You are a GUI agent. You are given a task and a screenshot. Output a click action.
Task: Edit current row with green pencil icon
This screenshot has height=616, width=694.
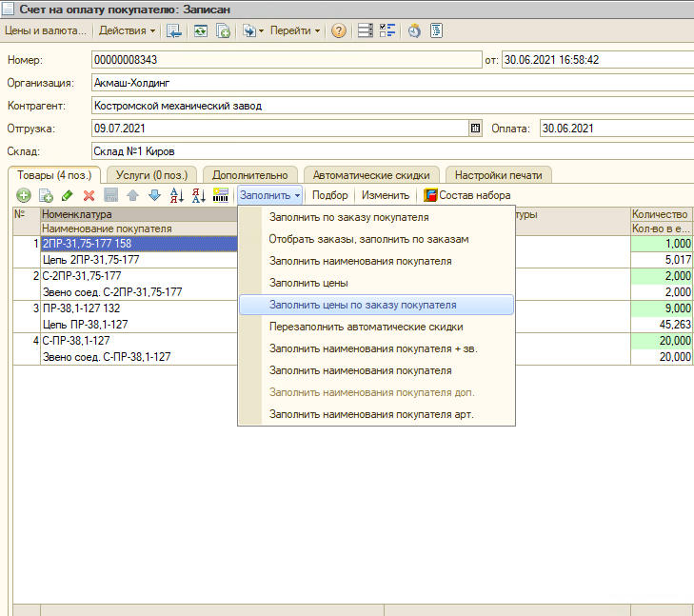tap(68, 195)
